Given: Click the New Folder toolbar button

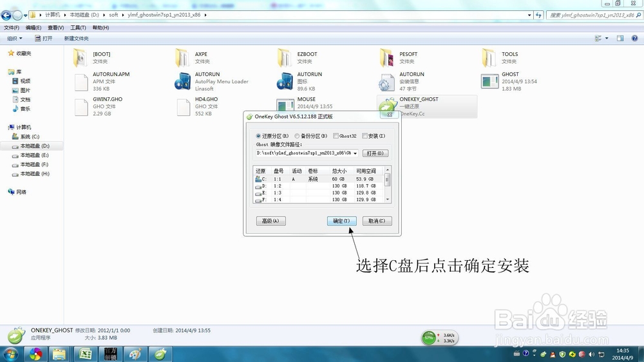Looking at the screenshot, I should pos(77,38).
